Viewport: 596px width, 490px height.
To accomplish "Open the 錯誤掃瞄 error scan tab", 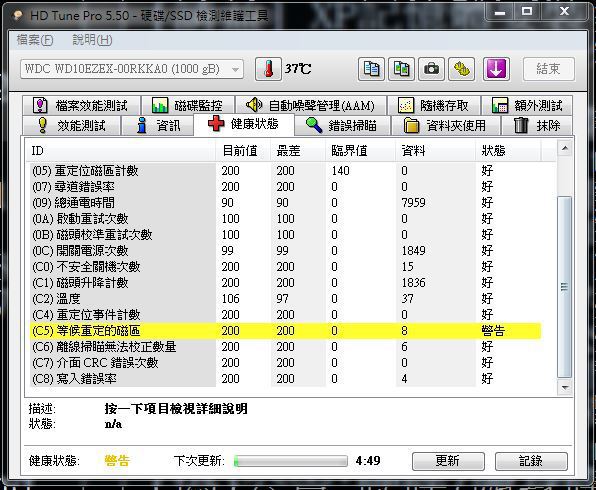I will (x=342, y=125).
